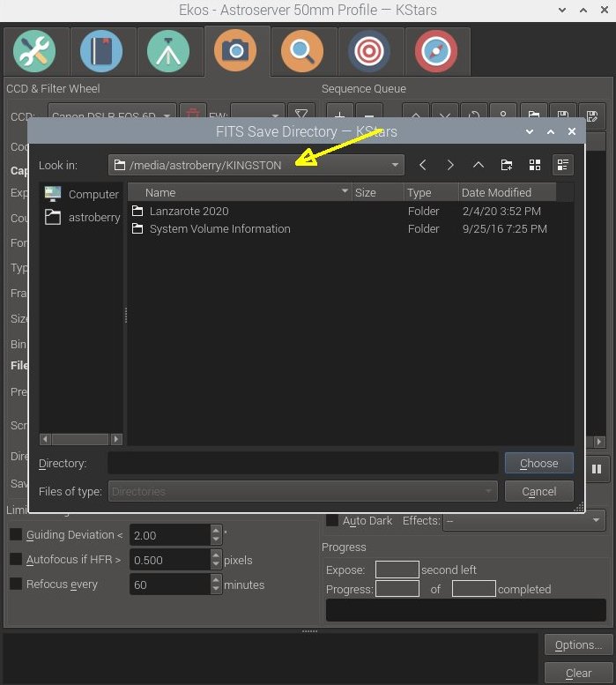Sort files by the Size column
Viewport: 616px width, 685px height.
coord(378,193)
